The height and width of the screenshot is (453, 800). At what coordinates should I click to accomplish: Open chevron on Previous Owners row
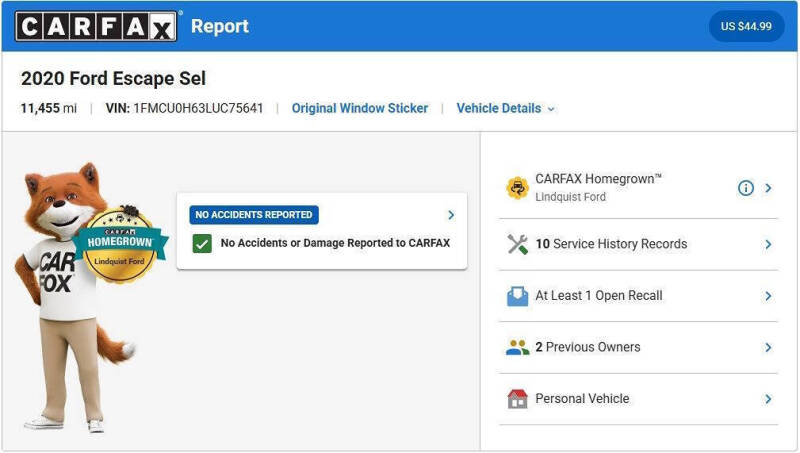click(768, 348)
